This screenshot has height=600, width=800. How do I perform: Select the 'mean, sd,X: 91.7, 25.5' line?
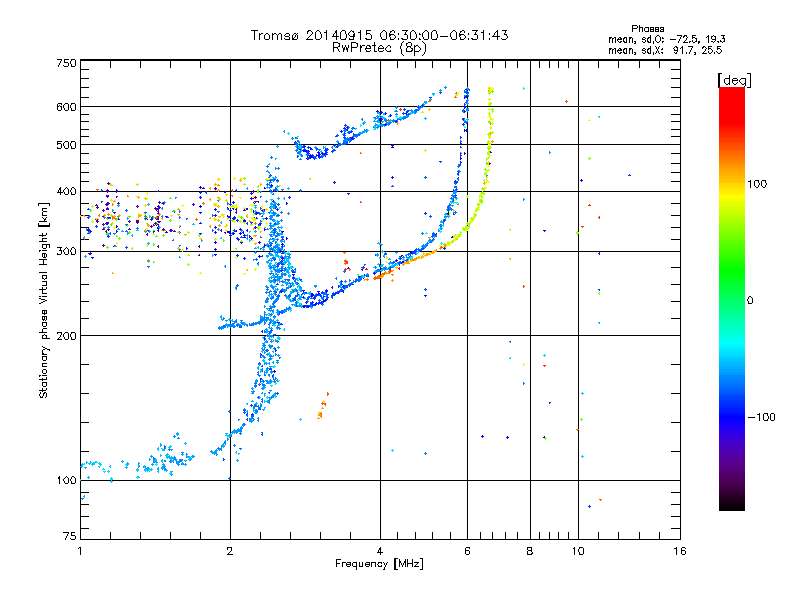tap(665, 50)
